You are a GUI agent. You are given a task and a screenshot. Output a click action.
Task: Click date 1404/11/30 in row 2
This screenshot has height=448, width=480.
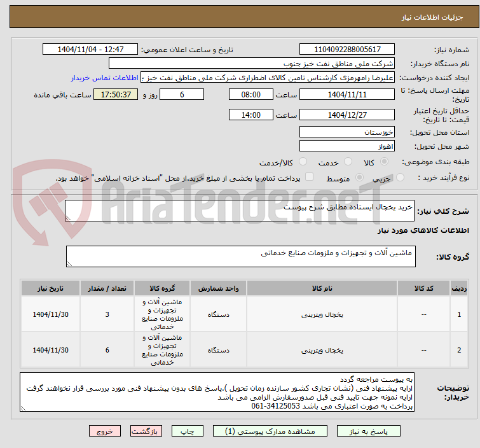(x=50, y=350)
